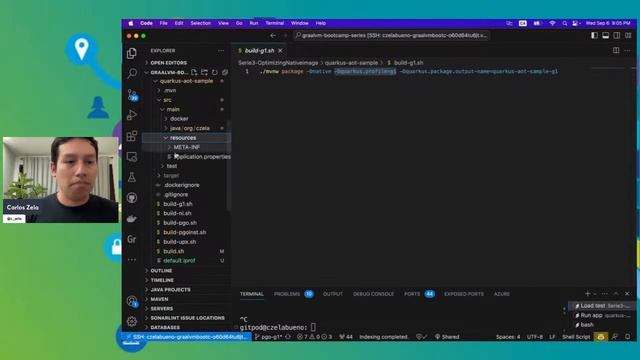
Task: Open the Explorer view in activity bar
Action: (132, 53)
